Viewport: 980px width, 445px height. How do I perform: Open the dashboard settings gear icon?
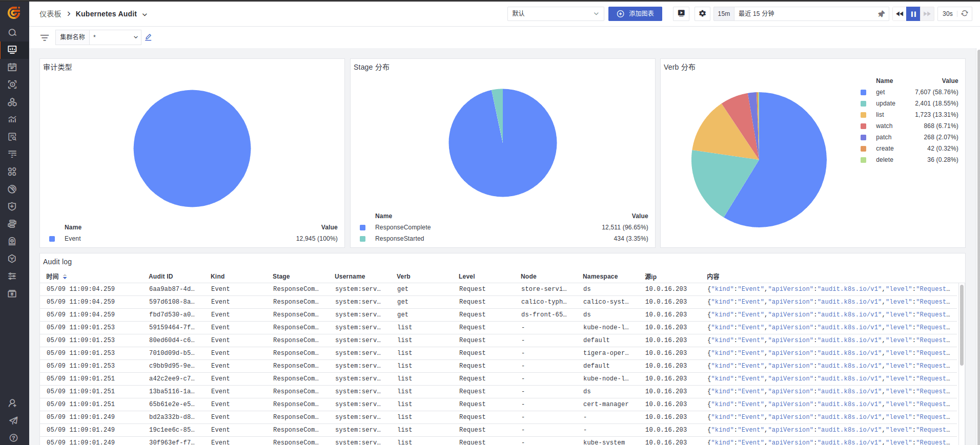click(702, 13)
